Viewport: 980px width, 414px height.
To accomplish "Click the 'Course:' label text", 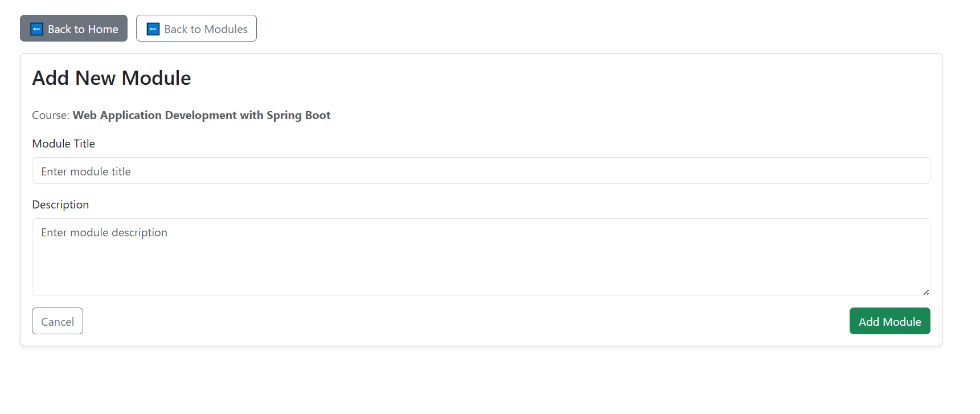I will (51, 115).
